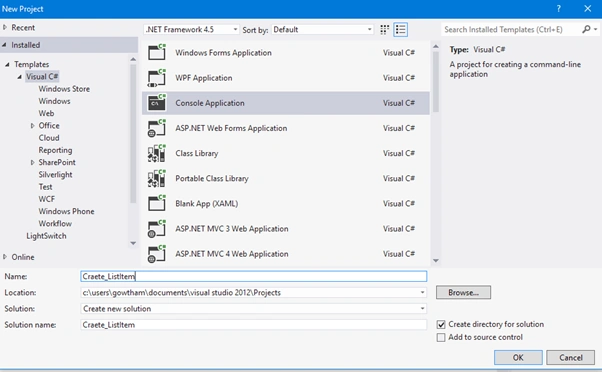Click the Browse... button
Viewport: 602px width, 372px height.
pos(463,293)
